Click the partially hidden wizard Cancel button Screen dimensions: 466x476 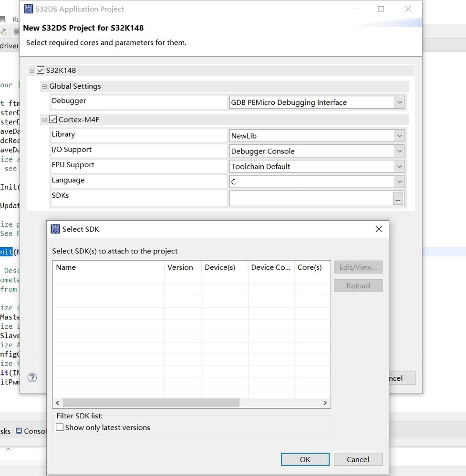(x=402, y=378)
